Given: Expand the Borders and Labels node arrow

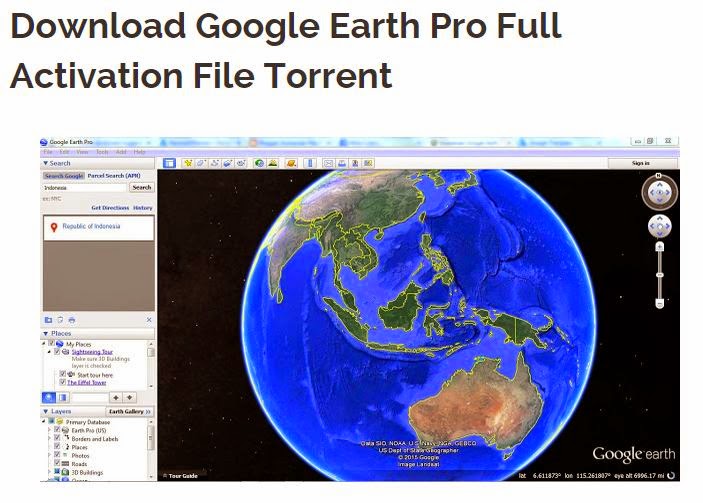Looking at the screenshot, I should tap(49, 438).
